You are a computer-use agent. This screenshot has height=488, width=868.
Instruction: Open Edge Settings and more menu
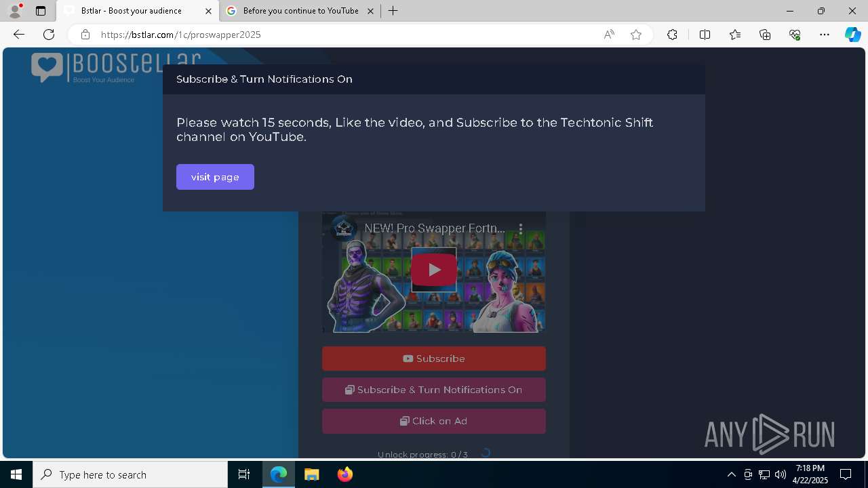tap(825, 35)
